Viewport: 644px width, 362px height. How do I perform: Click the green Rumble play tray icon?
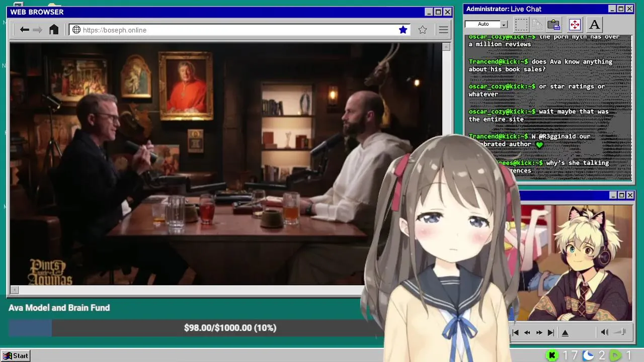click(x=615, y=355)
